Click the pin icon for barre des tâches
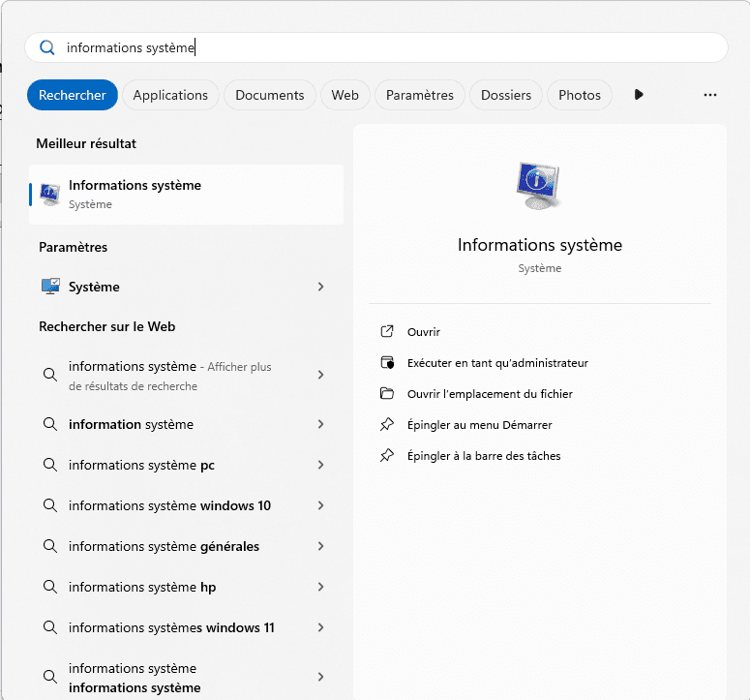This screenshot has height=700, width=750. pos(387,455)
